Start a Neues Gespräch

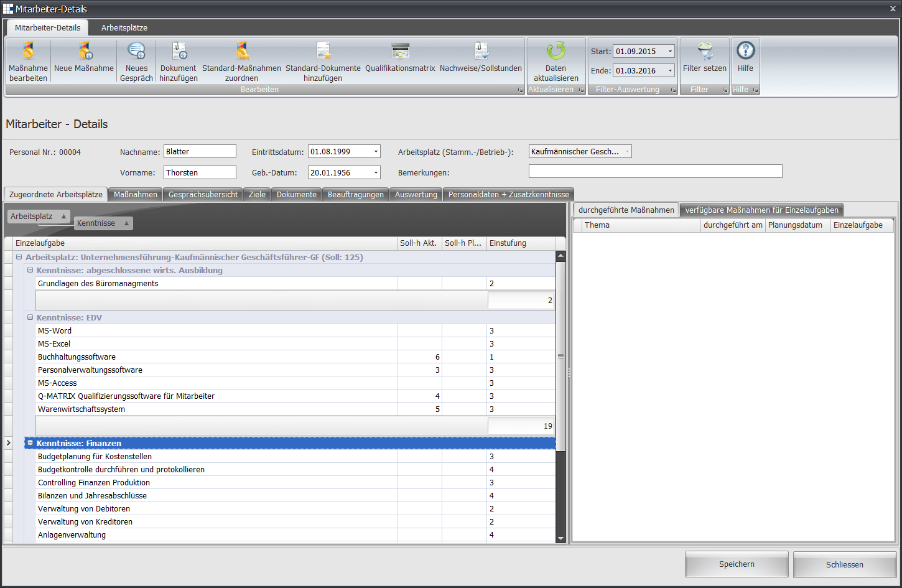(x=136, y=52)
